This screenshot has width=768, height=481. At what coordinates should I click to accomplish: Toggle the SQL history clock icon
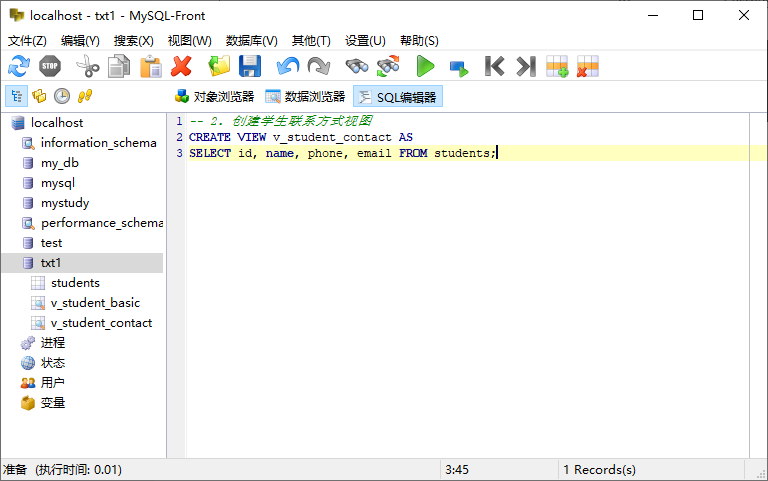(62, 96)
